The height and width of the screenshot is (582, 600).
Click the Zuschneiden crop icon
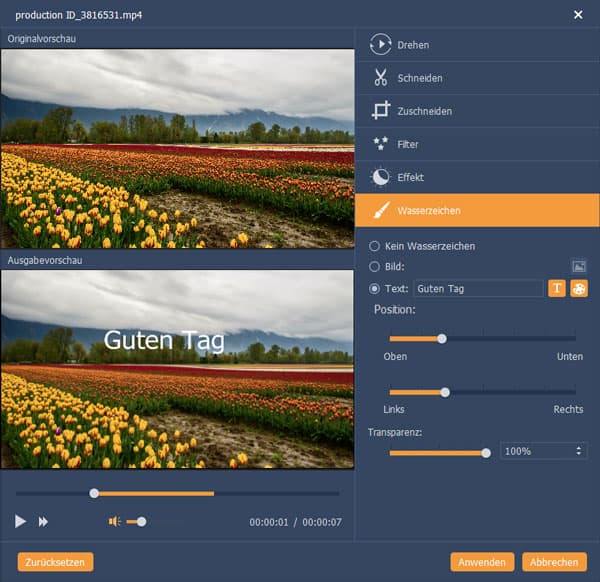pos(380,111)
